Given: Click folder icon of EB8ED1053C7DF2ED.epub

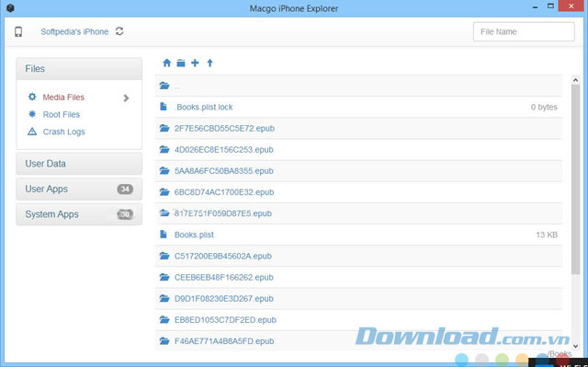Looking at the screenshot, I should (x=164, y=320).
